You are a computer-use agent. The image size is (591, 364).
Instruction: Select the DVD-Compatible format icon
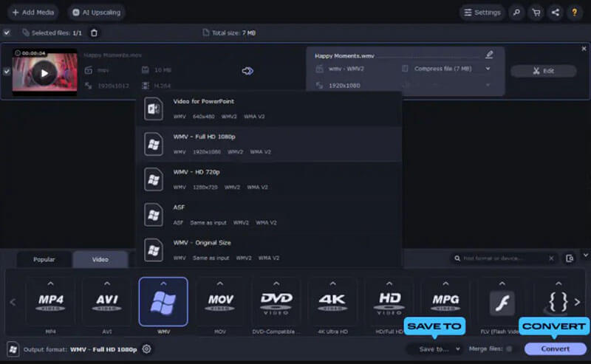pyautogui.click(x=276, y=302)
